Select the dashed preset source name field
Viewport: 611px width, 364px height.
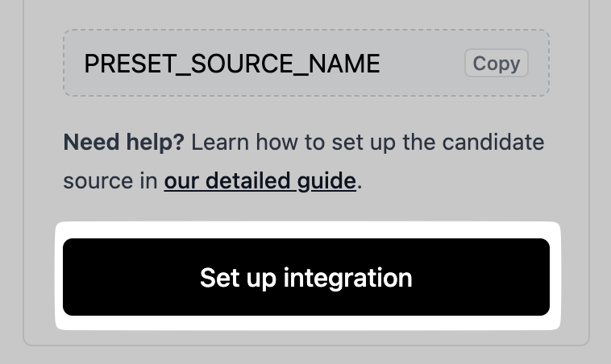pyautogui.click(x=306, y=64)
